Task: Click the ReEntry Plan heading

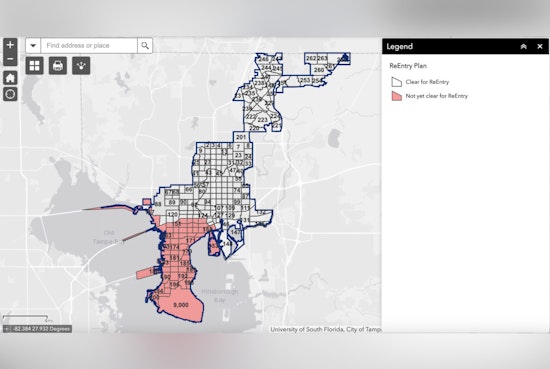Action: (x=408, y=66)
